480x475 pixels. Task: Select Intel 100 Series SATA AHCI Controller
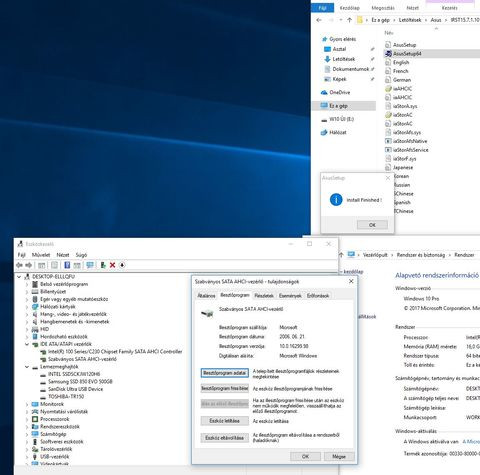[115, 351]
